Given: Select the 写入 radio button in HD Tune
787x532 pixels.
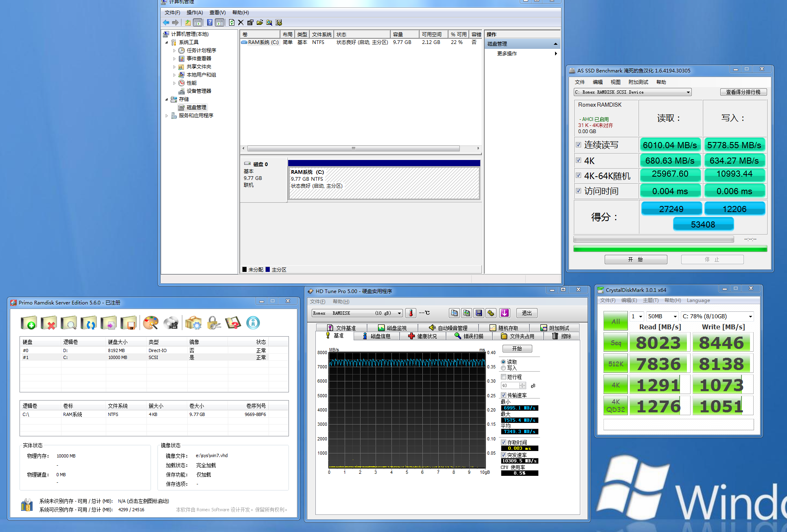Looking at the screenshot, I should tap(503, 368).
